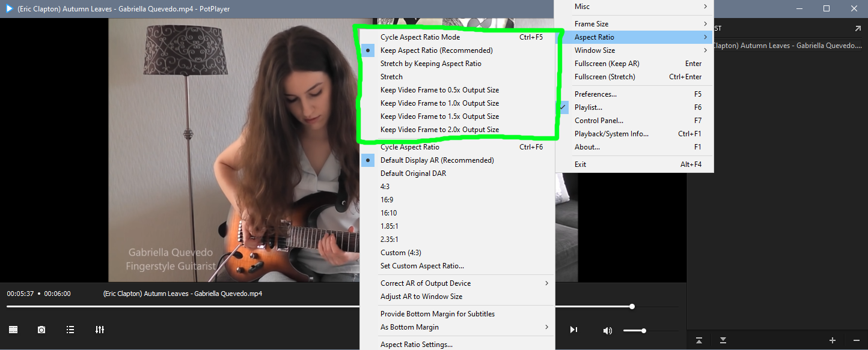Select Default Display AR (Recommended) option
Viewport: 868px width, 350px height.
click(457, 160)
